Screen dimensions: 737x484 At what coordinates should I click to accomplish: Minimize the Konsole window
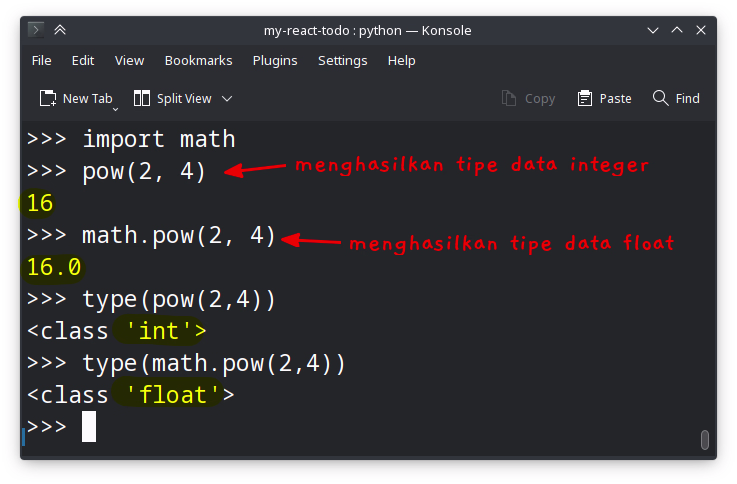point(652,31)
